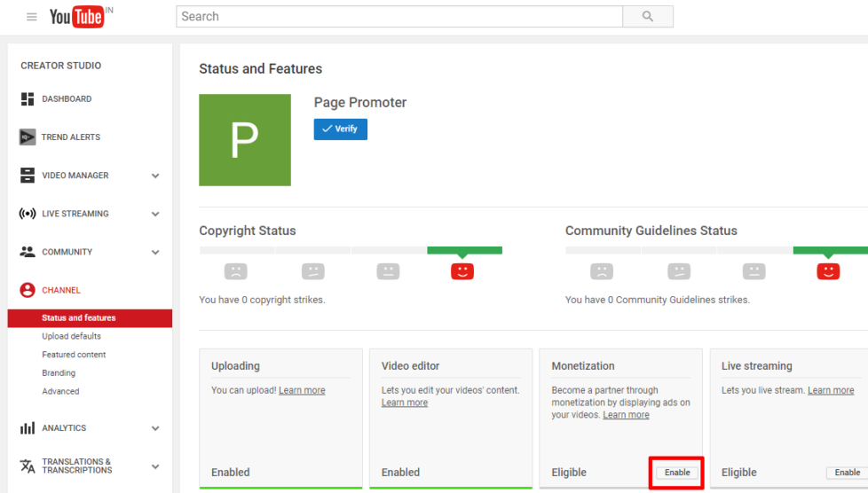The height and width of the screenshot is (493, 868).
Task: Click the second gray face under Community Guidelines
Action: (x=679, y=271)
